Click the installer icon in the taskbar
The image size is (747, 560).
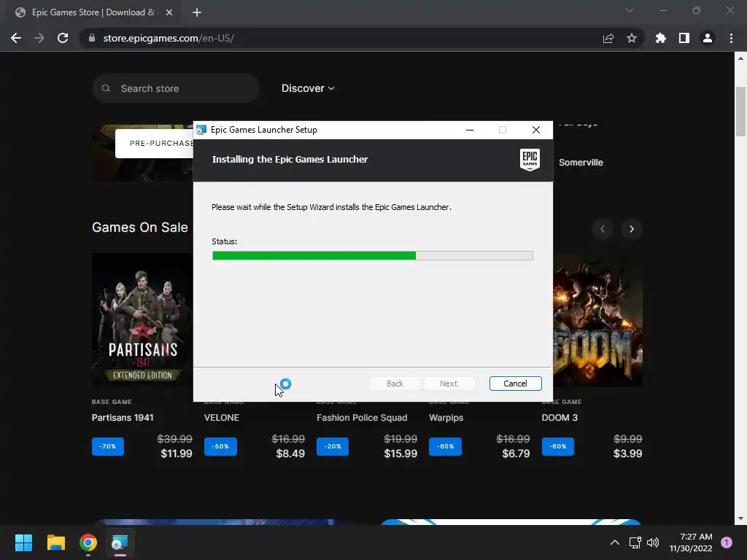tap(120, 542)
